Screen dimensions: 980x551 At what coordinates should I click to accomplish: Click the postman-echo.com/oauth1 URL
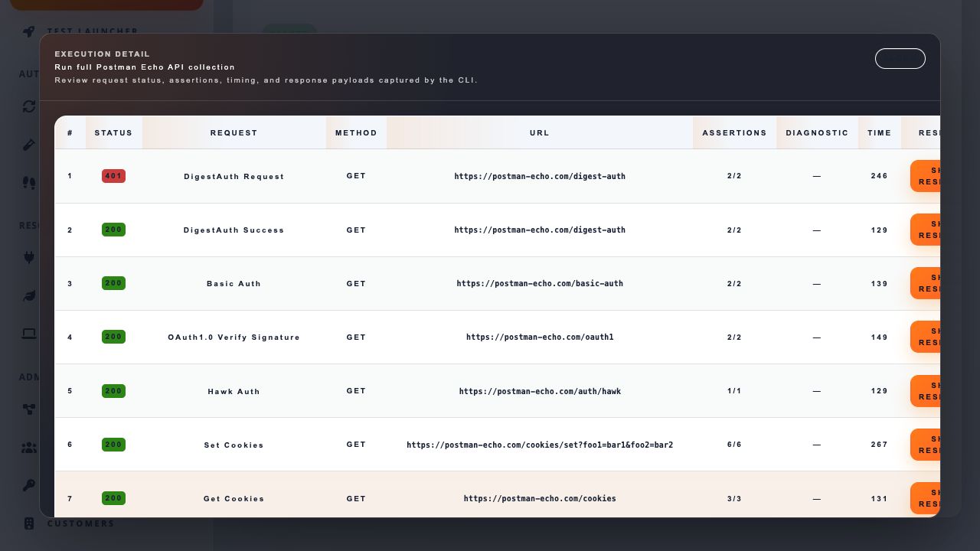[x=540, y=337]
